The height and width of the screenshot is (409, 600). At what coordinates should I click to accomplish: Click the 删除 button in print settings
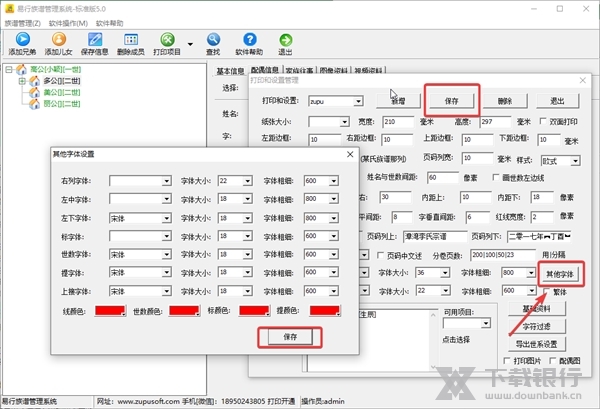pyautogui.click(x=505, y=101)
